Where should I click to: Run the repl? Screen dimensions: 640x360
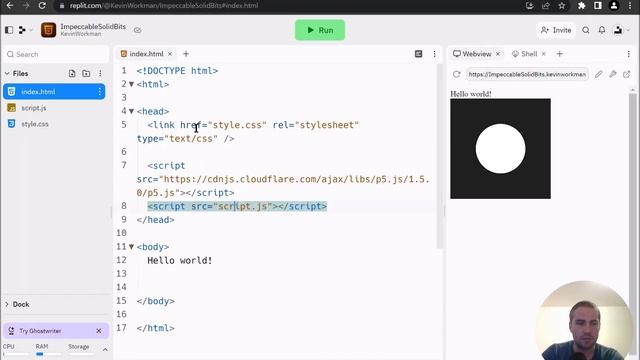pos(320,30)
